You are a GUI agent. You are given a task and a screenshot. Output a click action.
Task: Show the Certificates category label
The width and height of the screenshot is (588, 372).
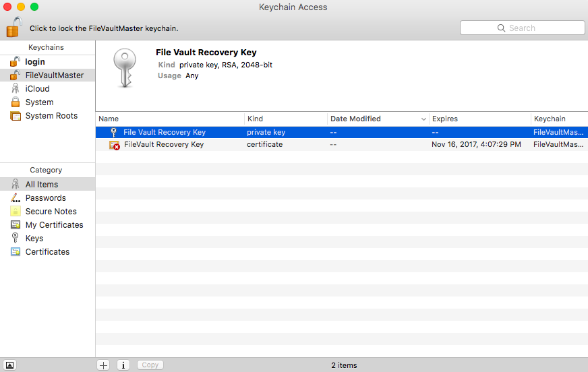[x=48, y=252]
